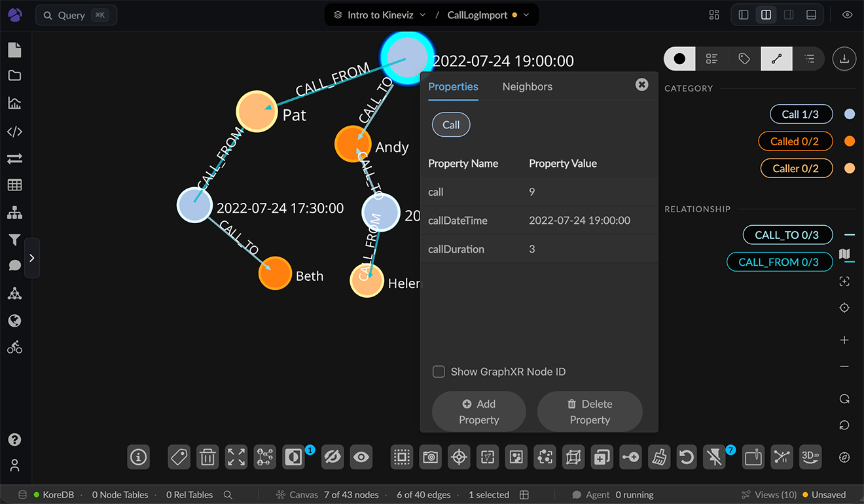This screenshot has height=504, width=864.
Task: Open the hierarchy tree icon in left sidebar
Action: pyautogui.click(x=14, y=213)
